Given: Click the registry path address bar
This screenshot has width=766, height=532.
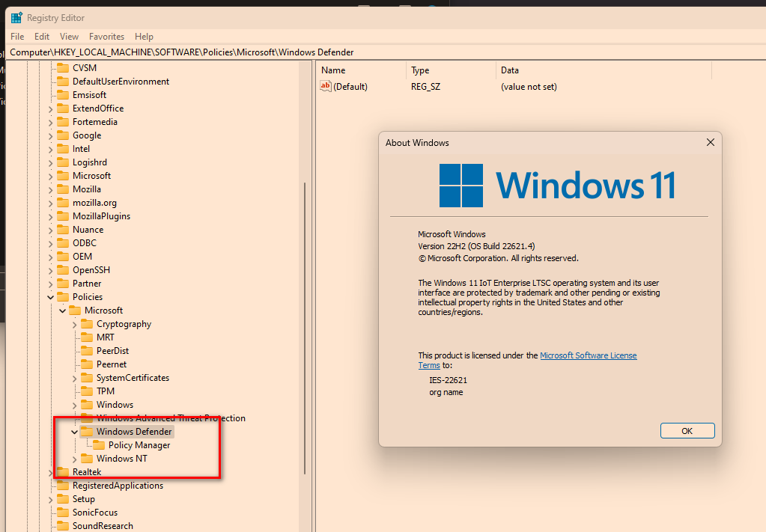Looking at the screenshot, I should point(386,52).
